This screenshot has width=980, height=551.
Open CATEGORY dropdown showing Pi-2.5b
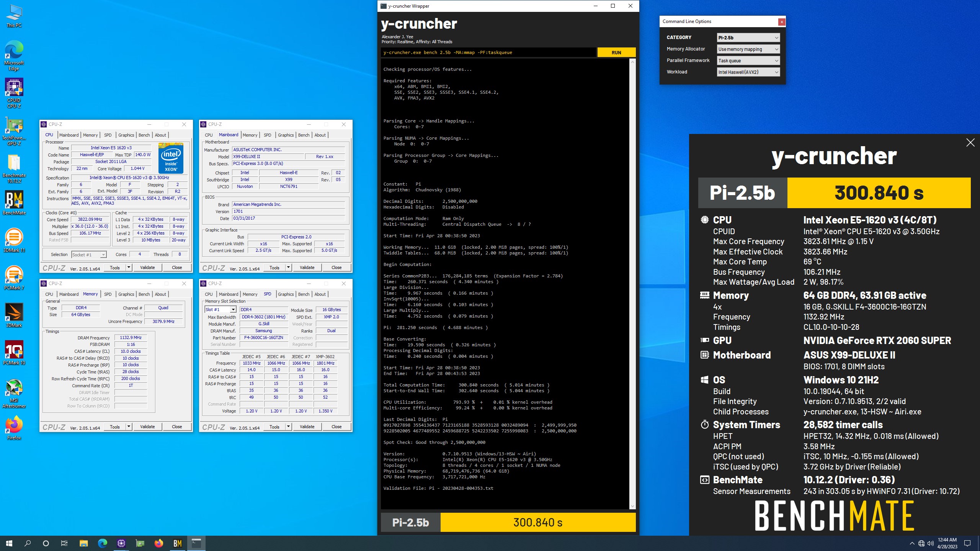(748, 37)
